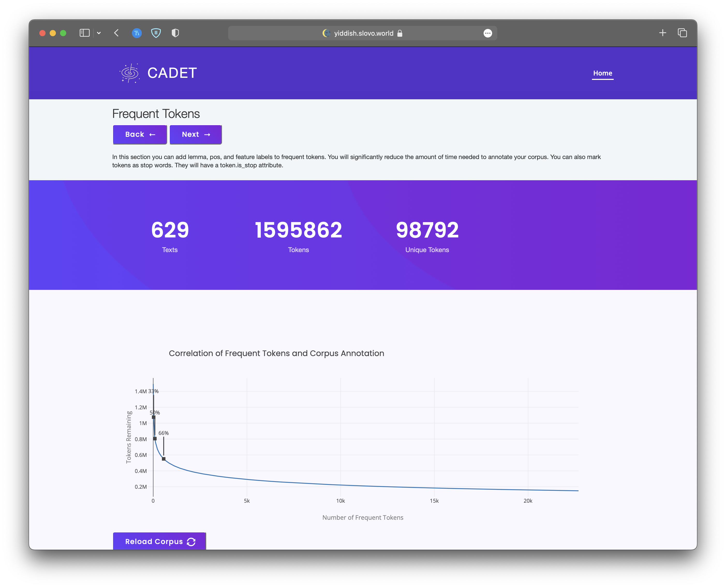Open the Home navigation link

602,73
